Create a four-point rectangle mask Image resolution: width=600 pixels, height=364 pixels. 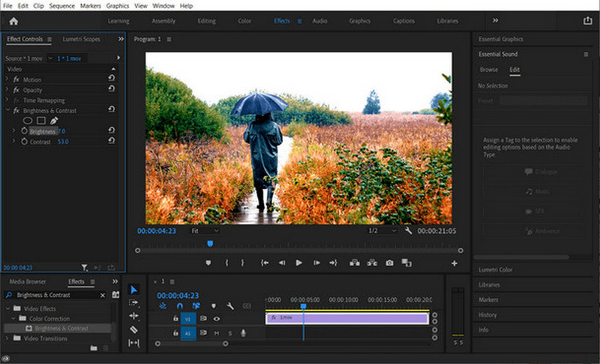coord(41,121)
